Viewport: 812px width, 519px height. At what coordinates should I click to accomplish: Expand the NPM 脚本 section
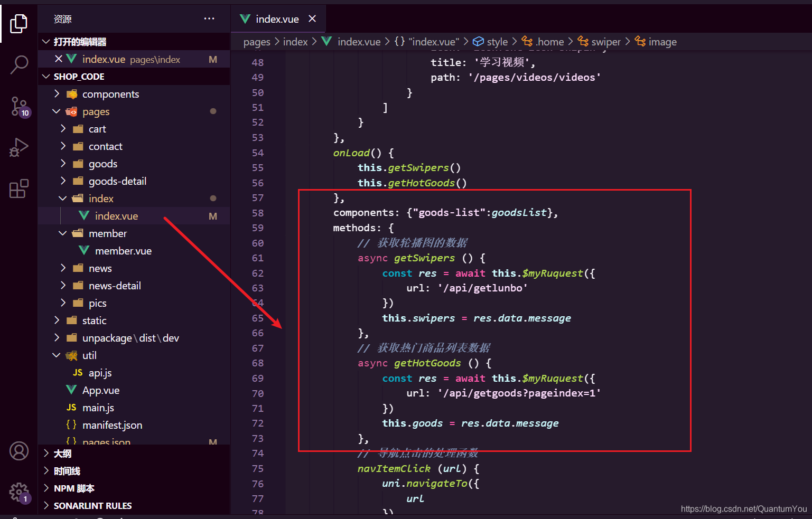pos(134,488)
